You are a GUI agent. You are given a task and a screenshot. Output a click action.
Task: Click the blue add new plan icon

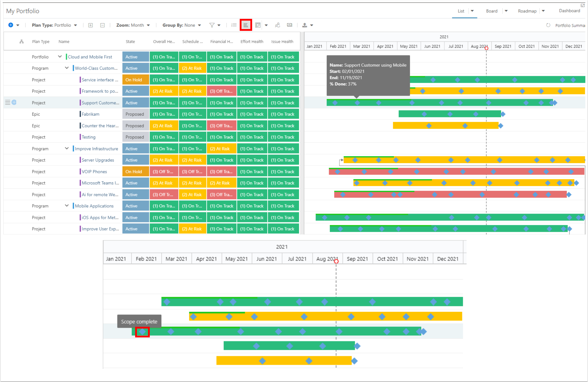click(x=11, y=25)
